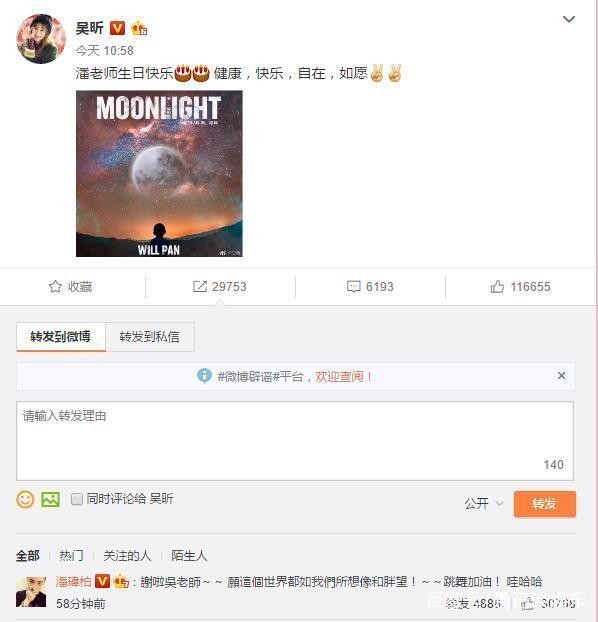Click the green insert image icon
Image resolution: width=598 pixels, height=622 pixels.
pos(50,499)
